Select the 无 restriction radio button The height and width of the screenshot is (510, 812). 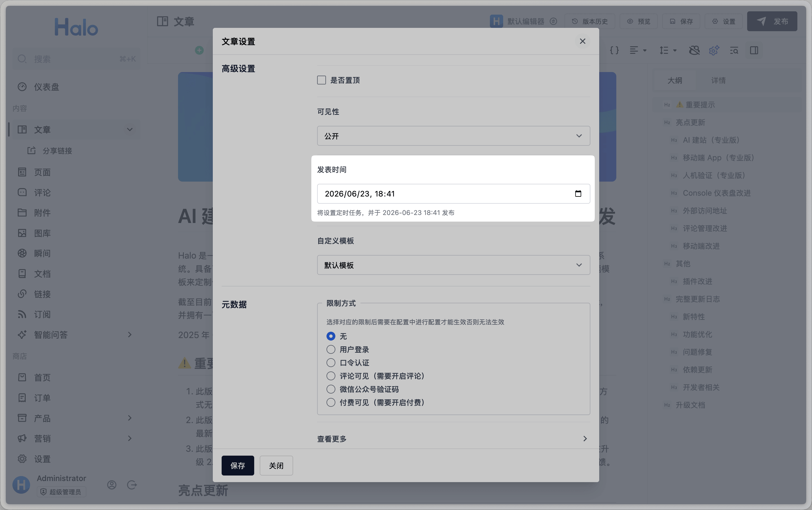(x=331, y=336)
